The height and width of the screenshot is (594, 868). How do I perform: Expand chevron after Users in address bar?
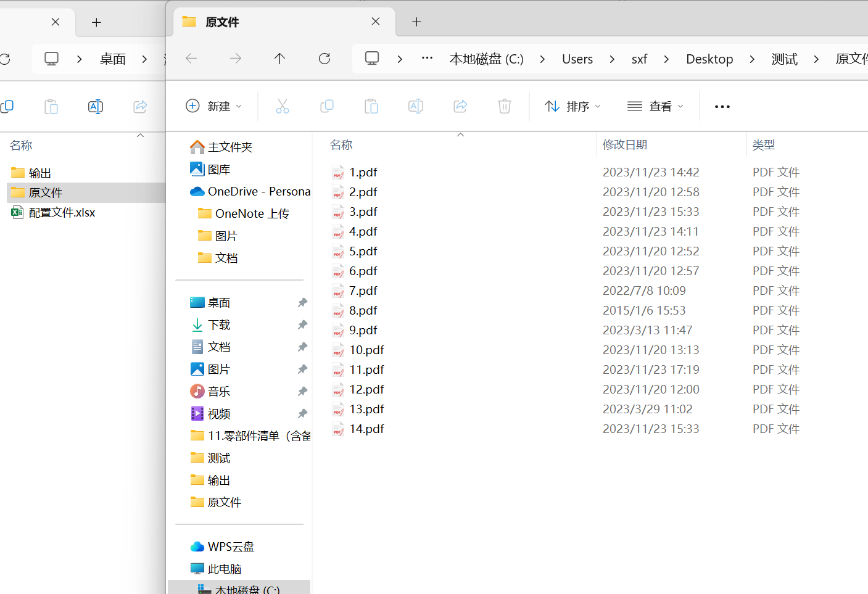tap(612, 59)
